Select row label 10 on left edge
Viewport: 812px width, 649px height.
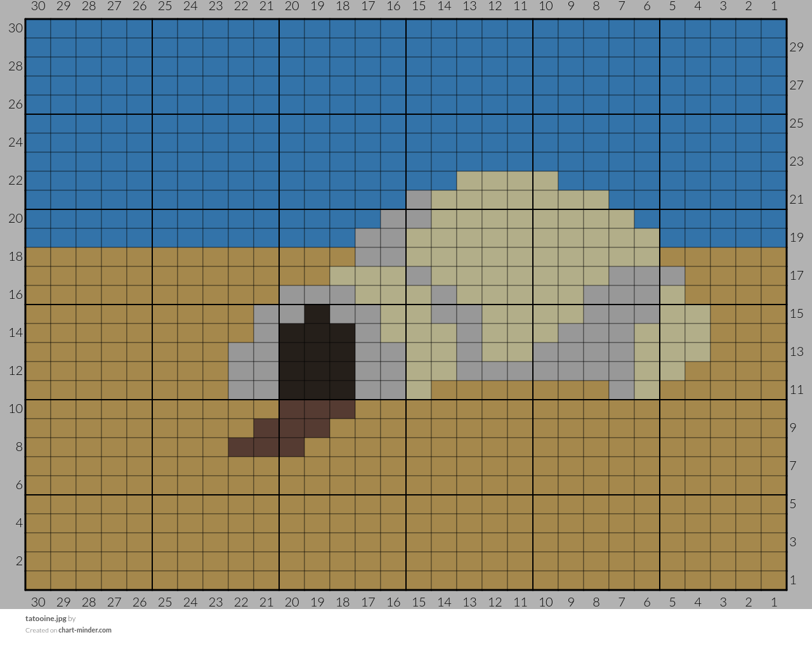coord(16,409)
